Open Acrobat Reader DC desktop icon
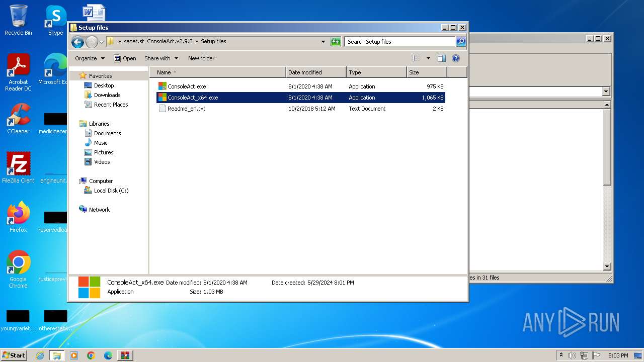Viewport: 644px width, 362px height. click(18, 73)
